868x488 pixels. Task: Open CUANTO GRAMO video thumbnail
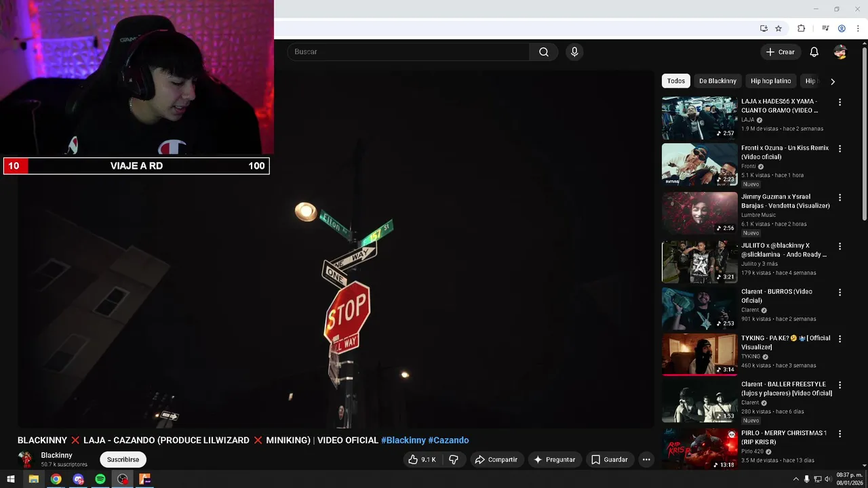click(699, 117)
